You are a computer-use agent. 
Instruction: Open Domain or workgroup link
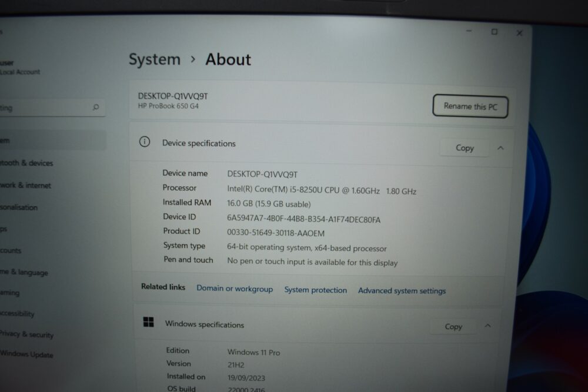[235, 289]
